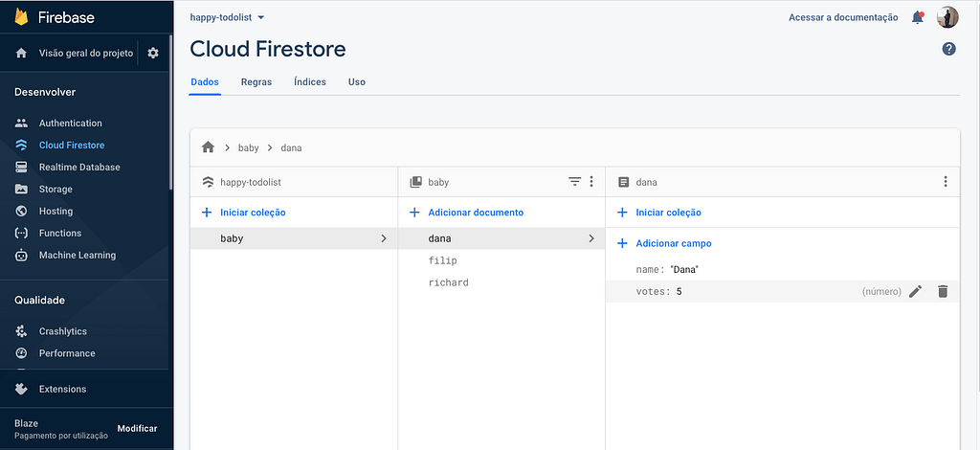Click the votes field value 5

(679, 291)
